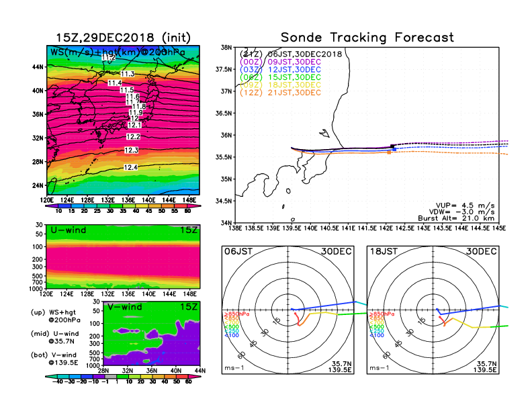Click the '44N' label under V-wind panel
The width and height of the screenshot is (532, 411).
click(x=200, y=371)
